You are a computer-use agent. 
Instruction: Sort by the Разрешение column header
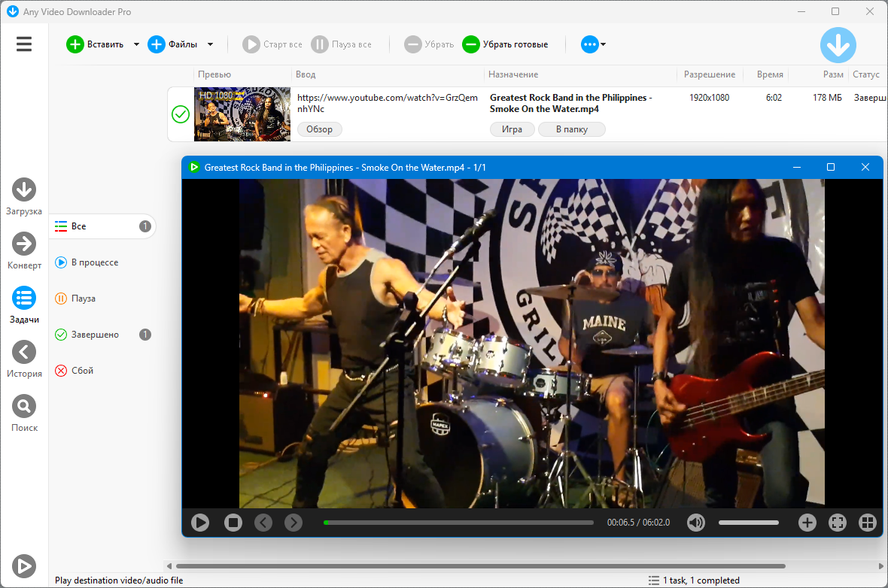710,74
